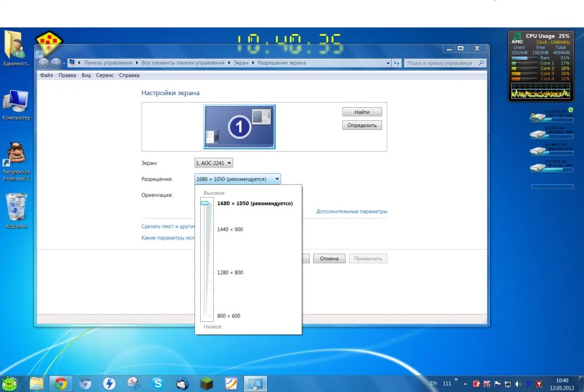The height and width of the screenshot is (392, 584).
Task: Refresh the address bar location
Action: [396, 63]
